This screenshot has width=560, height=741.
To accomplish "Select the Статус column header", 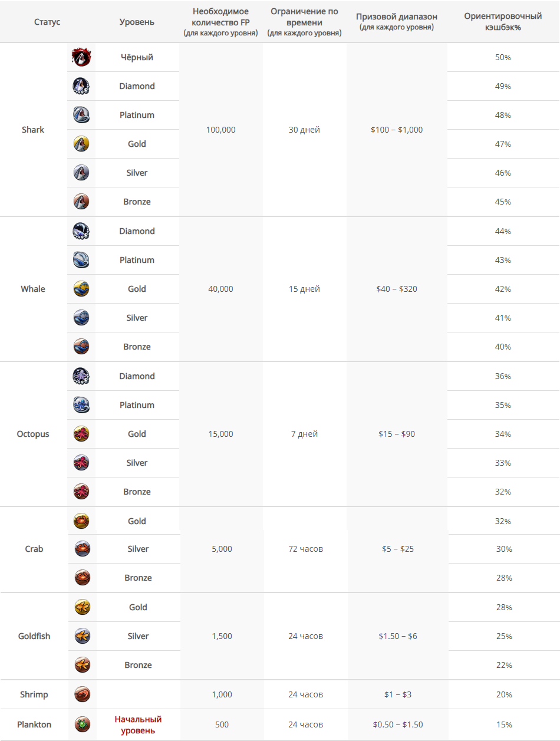I will 47,22.
